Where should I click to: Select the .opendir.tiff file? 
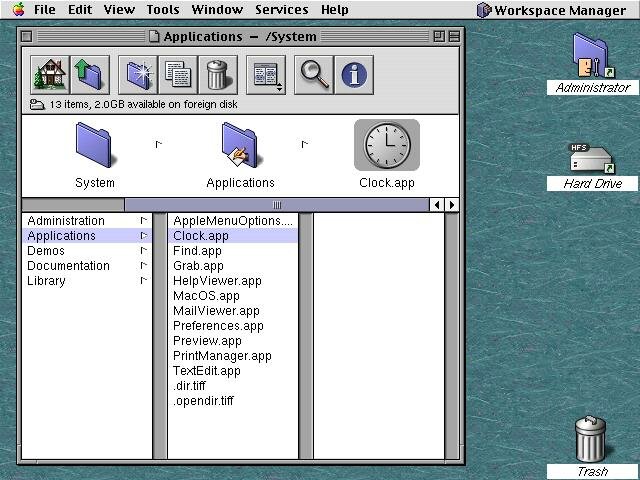233,401
